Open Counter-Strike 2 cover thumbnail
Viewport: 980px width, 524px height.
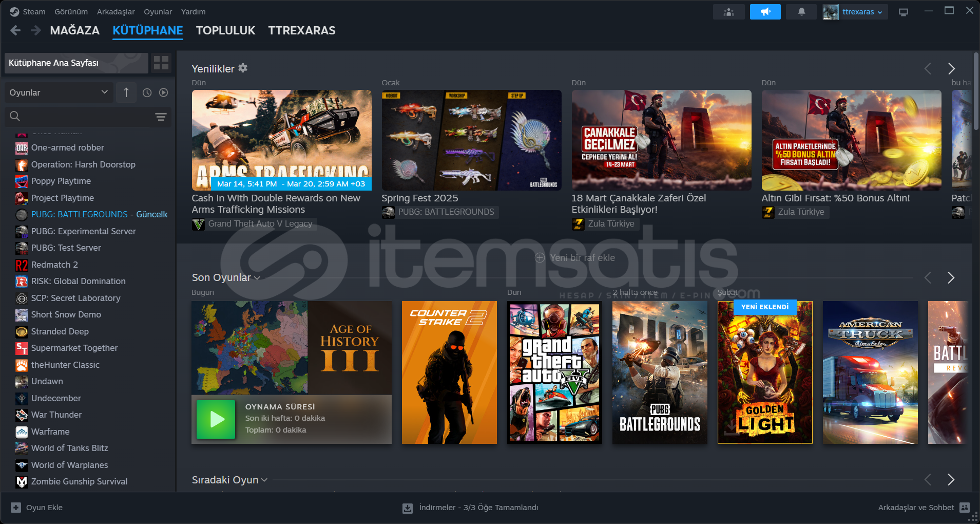(x=449, y=372)
